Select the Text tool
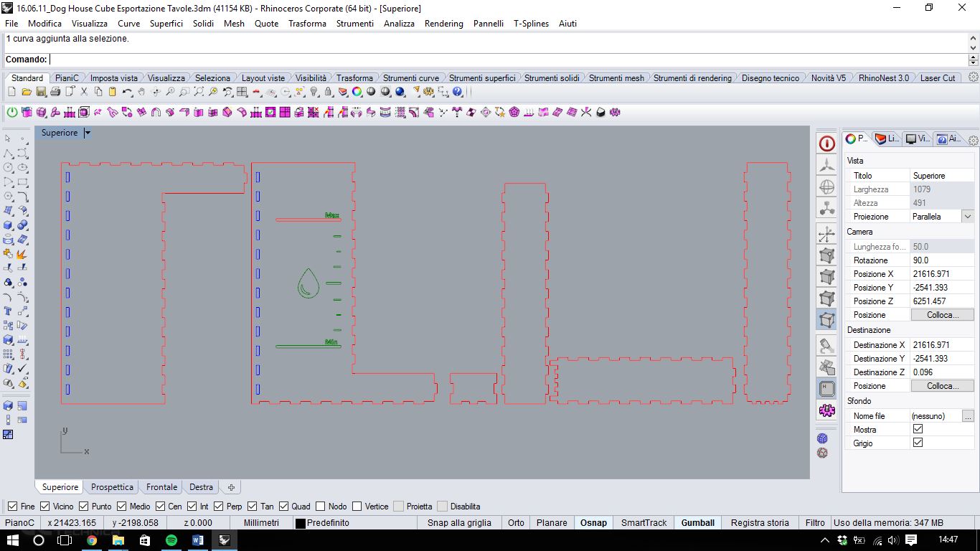 tap(8, 311)
